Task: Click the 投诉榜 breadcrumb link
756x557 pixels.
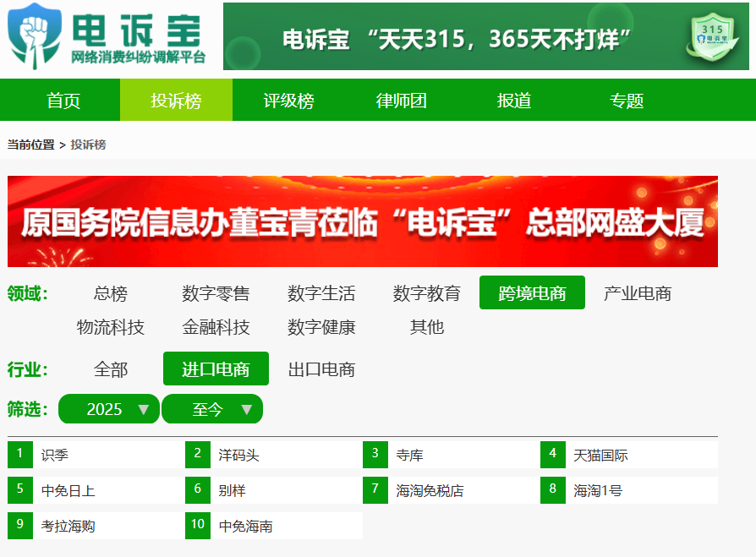Action: [x=88, y=145]
